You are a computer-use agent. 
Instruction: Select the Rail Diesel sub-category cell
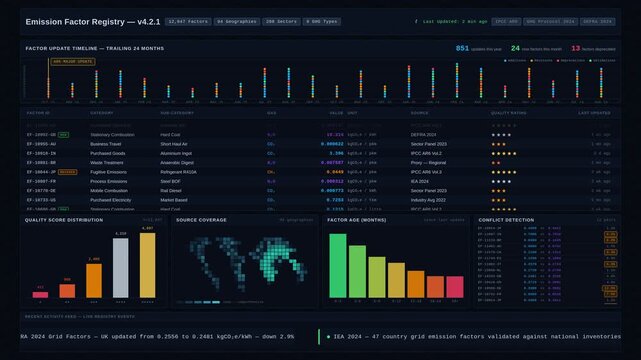click(x=171, y=191)
